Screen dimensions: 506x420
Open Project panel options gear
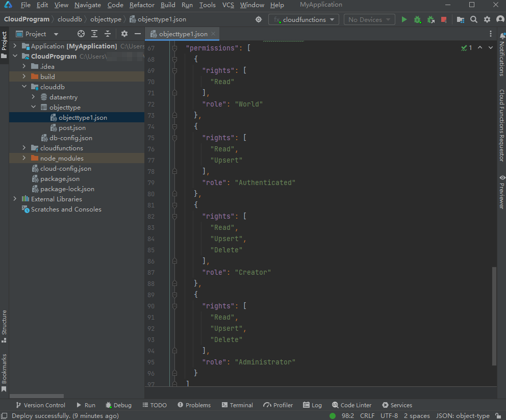[x=124, y=34]
